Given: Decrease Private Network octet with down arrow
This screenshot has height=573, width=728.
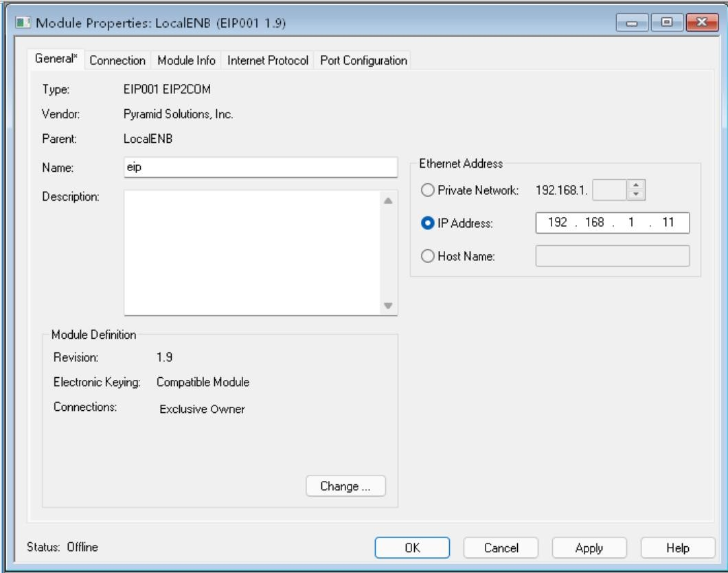Looking at the screenshot, I should point(636,194).
